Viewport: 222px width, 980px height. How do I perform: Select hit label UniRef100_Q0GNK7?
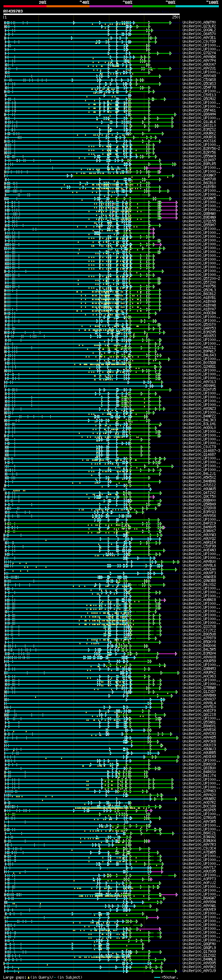click(199, 175)
